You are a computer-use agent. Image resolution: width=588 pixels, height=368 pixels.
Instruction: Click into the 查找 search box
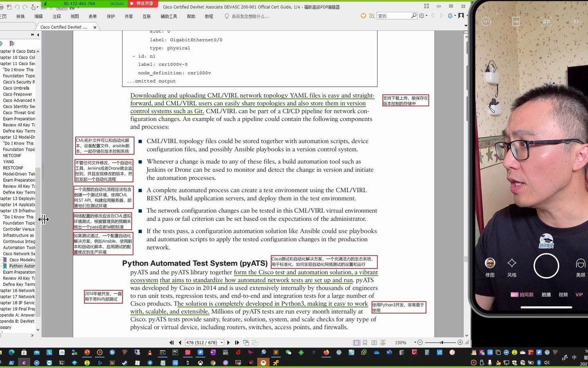[x=394, y=16]
